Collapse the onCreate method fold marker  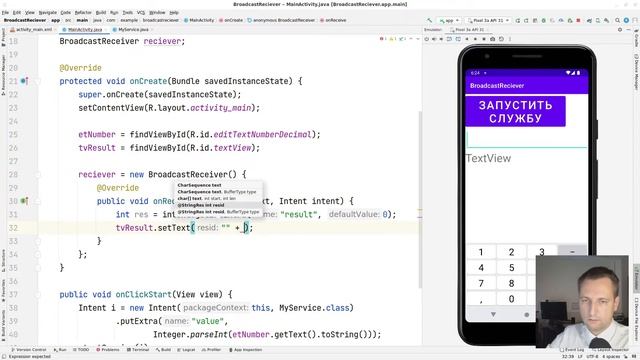38,81
